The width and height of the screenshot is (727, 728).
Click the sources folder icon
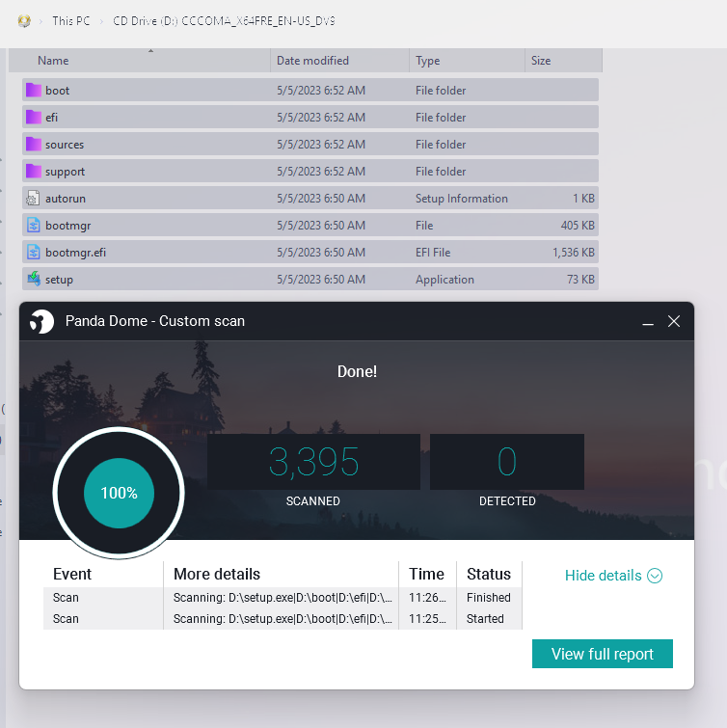tap(34, 144)
